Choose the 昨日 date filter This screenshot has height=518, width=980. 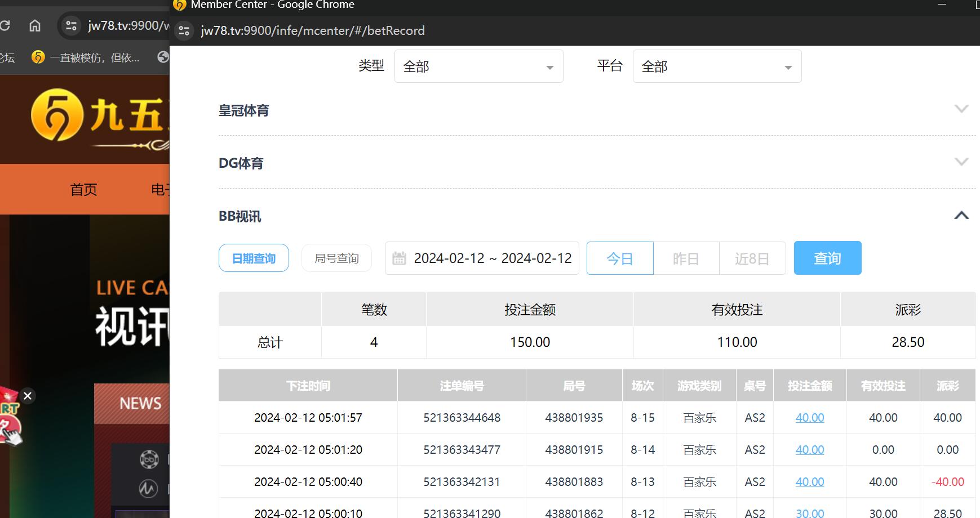click(x=686, y=258)
